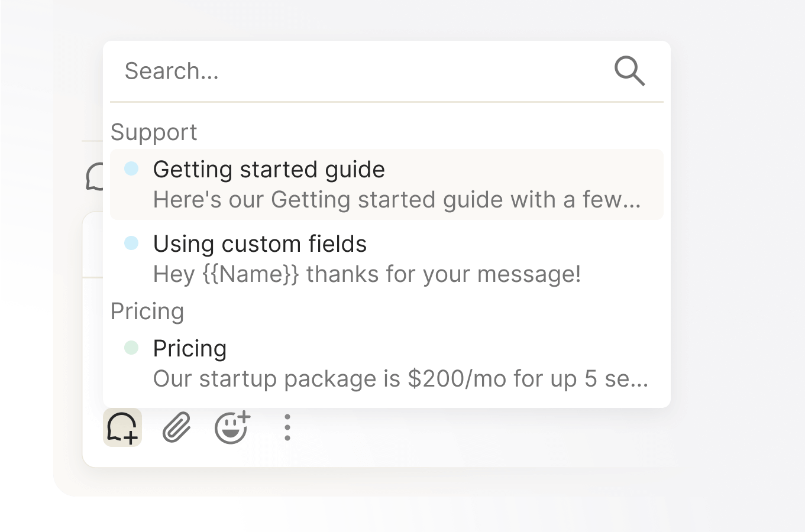Select the Getting started guide reply

387,184
